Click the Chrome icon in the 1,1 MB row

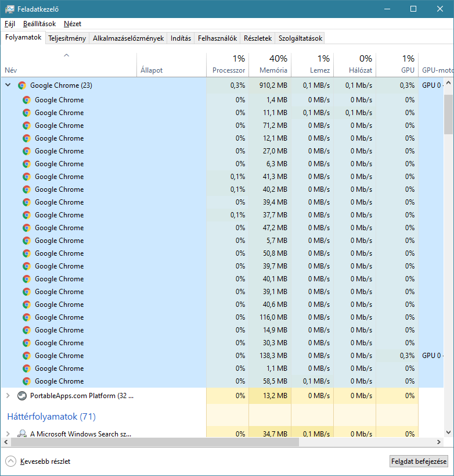[x=27, y=368]
